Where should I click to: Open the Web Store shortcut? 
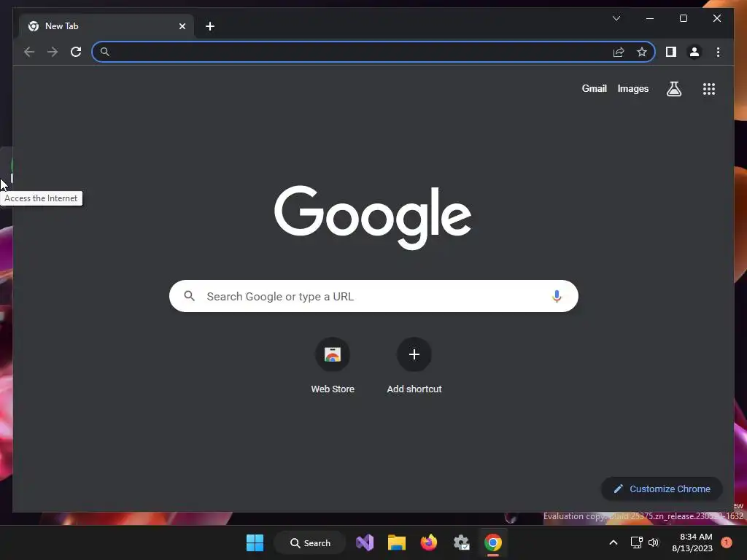(333, 366)
